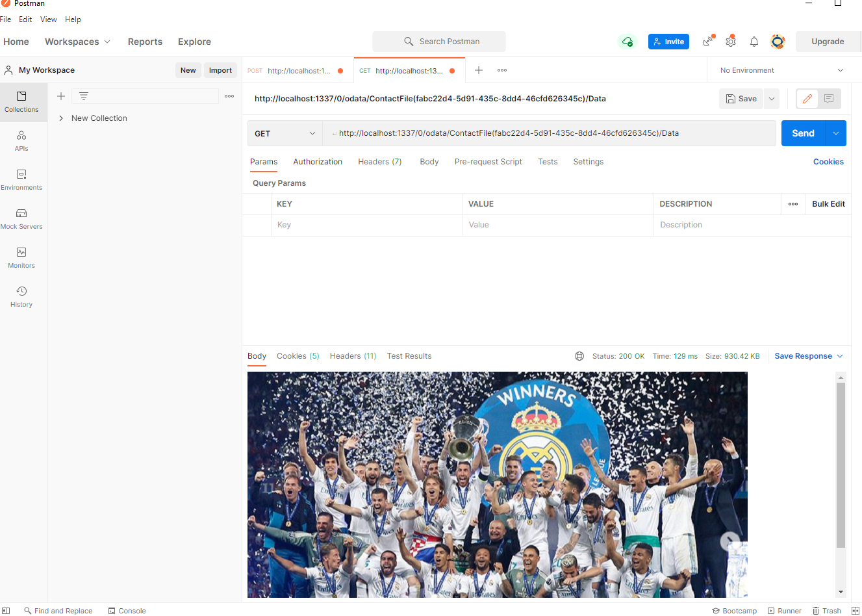Open the GET method dropdown
This screenshot has height=616, width=862.
coord(285,133)
